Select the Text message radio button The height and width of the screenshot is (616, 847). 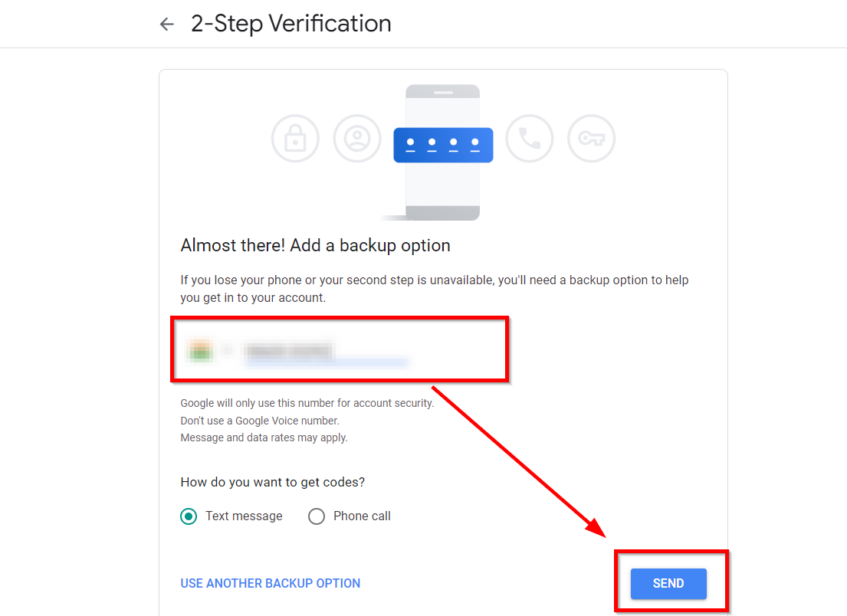click(188, 516)
